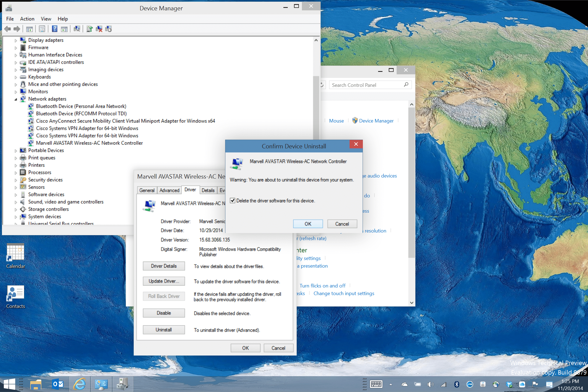Open Internet Explorer from the taskbar
The image size is (588, 392).
(79, 384)
